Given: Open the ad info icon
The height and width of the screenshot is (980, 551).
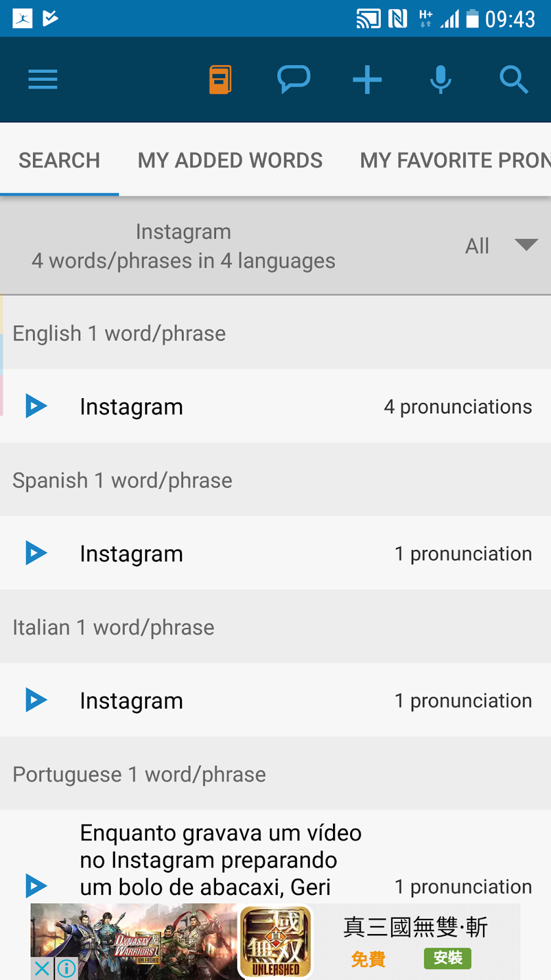Looking at the screenshot, I should (x=66, y=968).
